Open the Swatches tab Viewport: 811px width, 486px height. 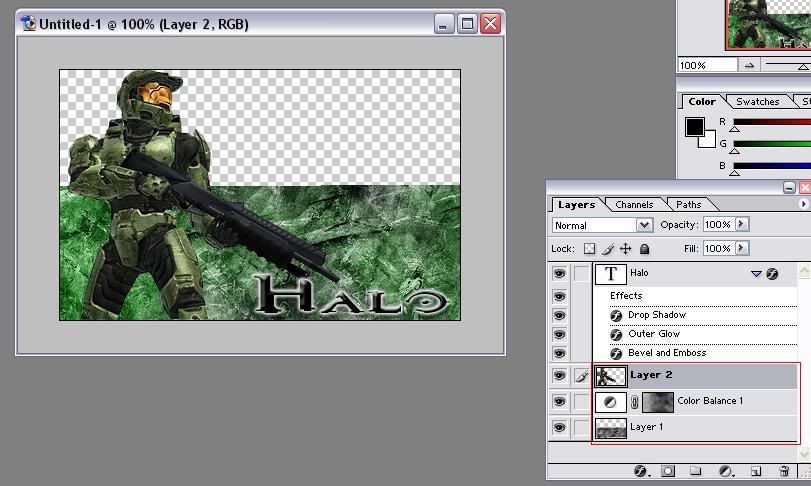pos(757,102)
